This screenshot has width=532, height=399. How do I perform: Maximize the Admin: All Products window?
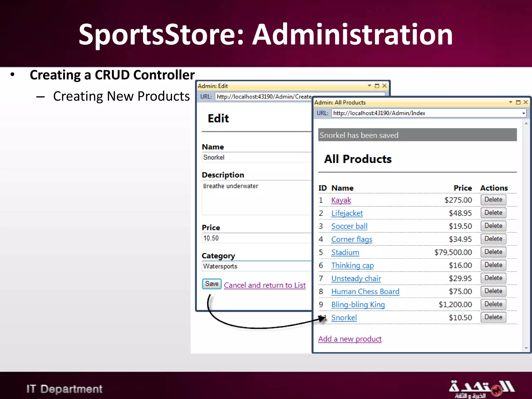[518, 102]
